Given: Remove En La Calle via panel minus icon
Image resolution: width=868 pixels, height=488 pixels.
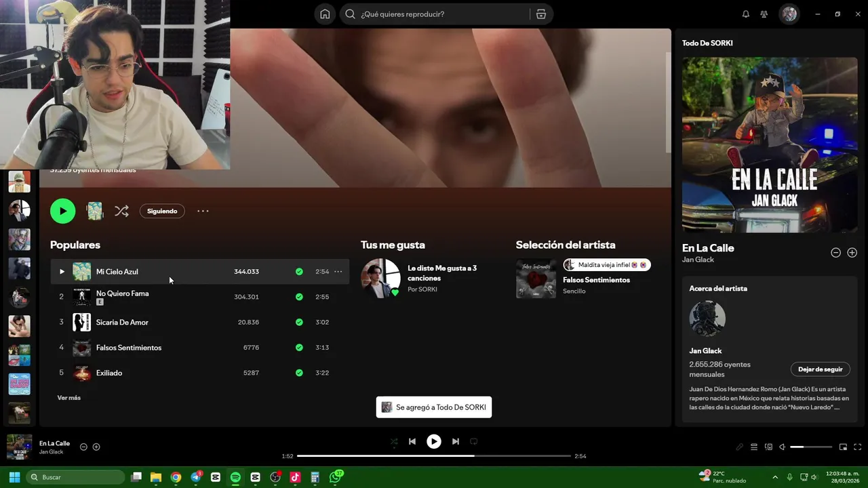Looking at the screenshot, I should pyautogui.click(x=836, y=253).
